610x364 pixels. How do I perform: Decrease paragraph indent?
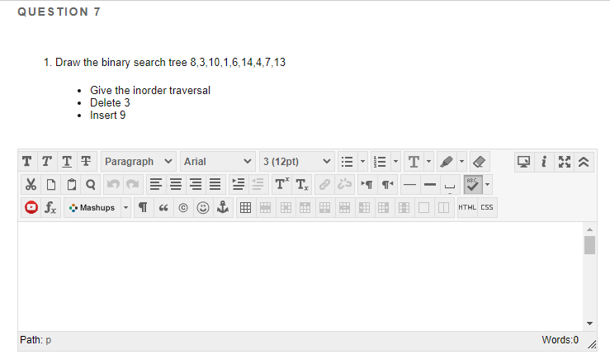pyautogui.click(x=258, y=184)
